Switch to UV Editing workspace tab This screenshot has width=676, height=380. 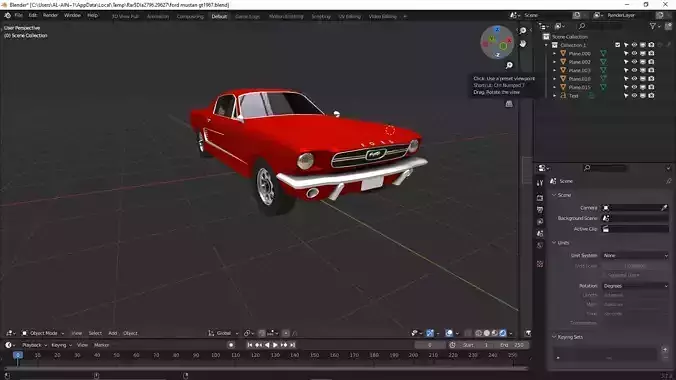click(349, 16)
